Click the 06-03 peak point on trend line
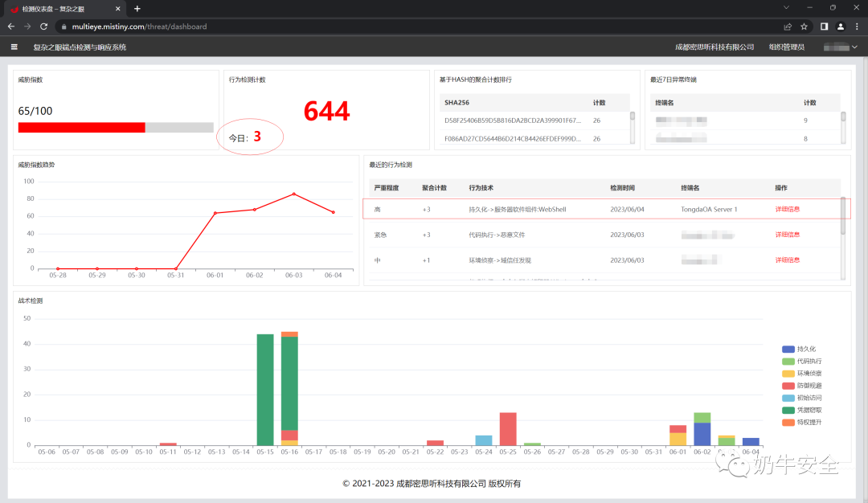868x503 pixels. [x=294, y=194]
